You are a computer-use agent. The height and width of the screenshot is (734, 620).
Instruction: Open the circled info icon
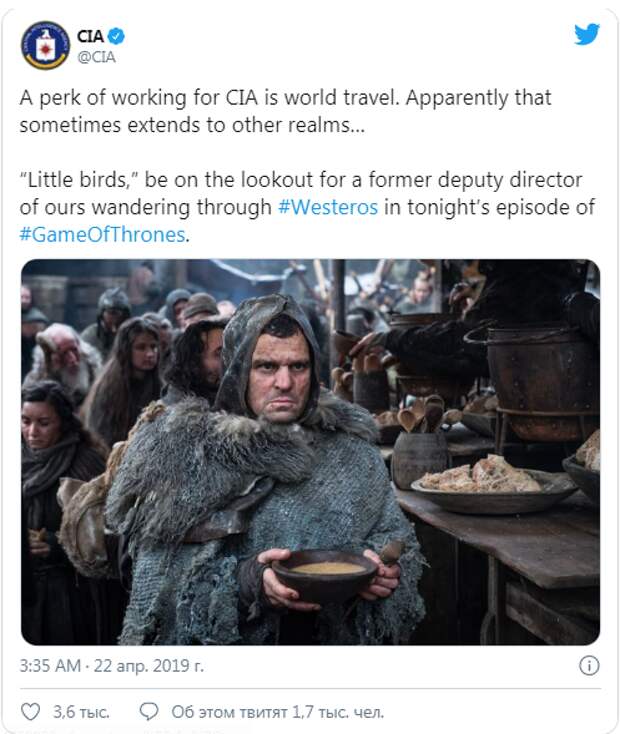click(x=589, y=665)
